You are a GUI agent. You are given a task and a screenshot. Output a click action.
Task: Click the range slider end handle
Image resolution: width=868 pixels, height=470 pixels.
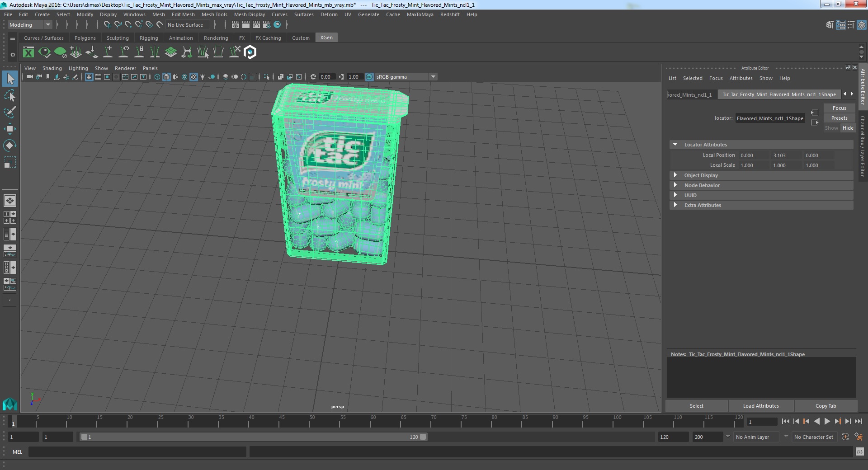[423, 437]
